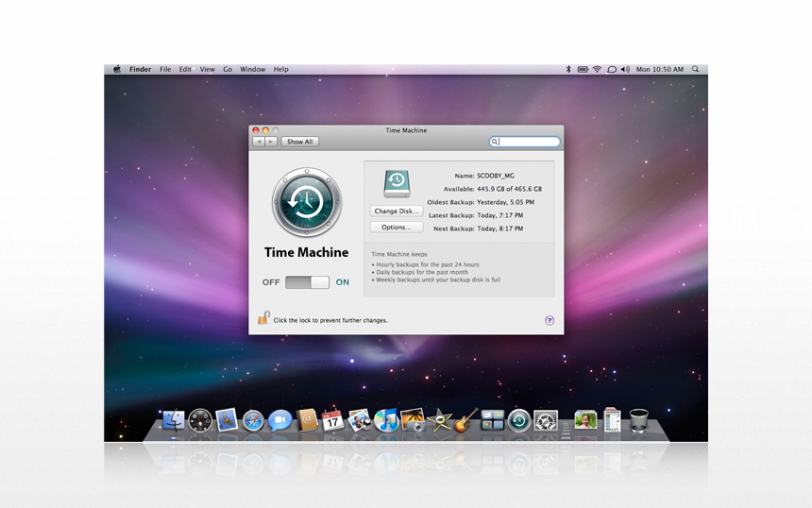Open the View menu in menu bar
The height and width of the screenshot is (508, 812).
(207, 69)
